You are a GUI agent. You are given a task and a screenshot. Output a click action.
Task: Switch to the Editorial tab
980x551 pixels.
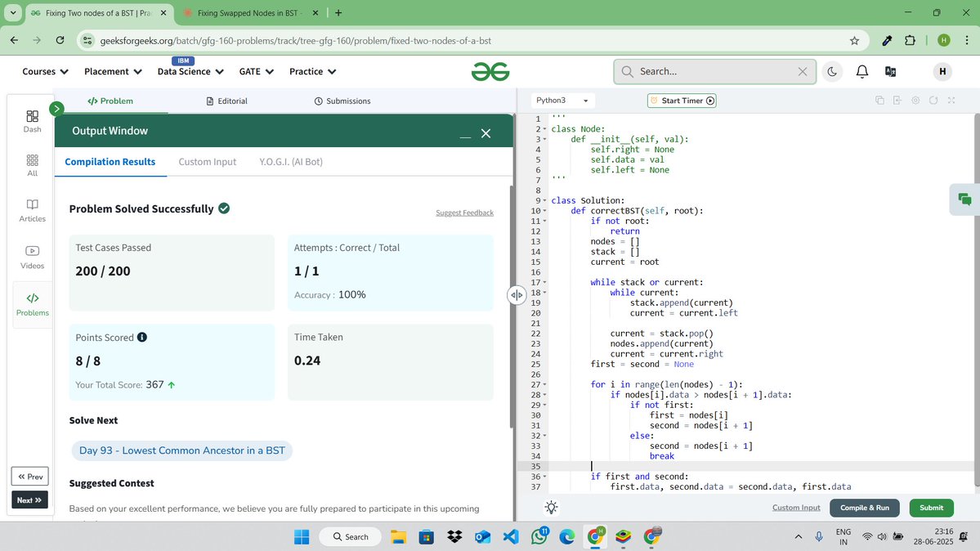pyautogui.click(x=227, y=101)
